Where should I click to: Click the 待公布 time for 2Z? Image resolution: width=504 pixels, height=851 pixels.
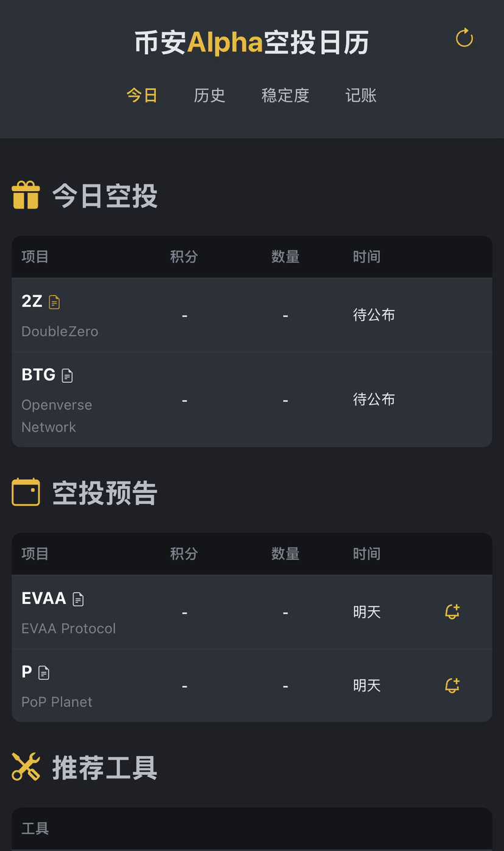click(374, 315)
